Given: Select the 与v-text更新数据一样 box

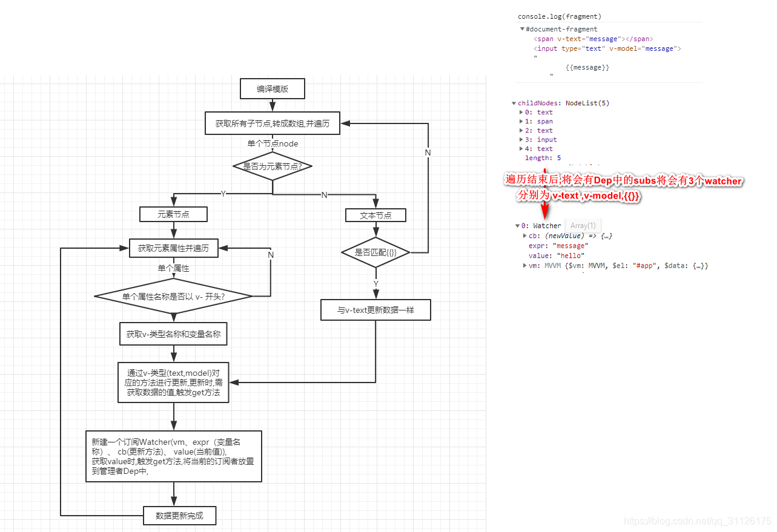Looking at the screenshot, I should pyautogui.click(x=375, y=310).
